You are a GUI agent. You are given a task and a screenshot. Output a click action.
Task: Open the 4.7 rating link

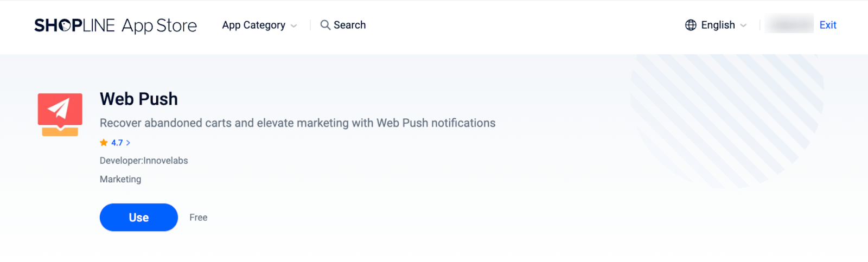tap(117, 143)
